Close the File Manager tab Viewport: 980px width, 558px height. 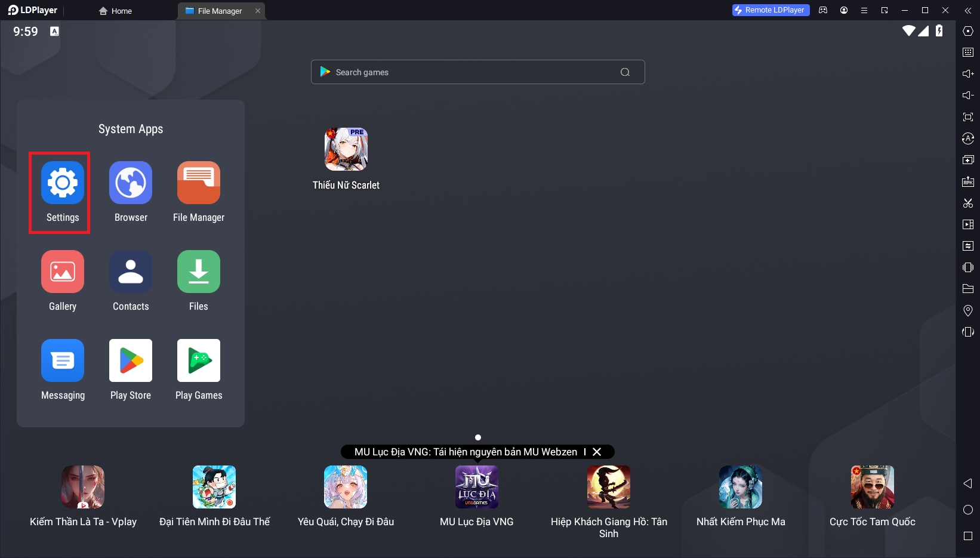(x=258, y=11)
